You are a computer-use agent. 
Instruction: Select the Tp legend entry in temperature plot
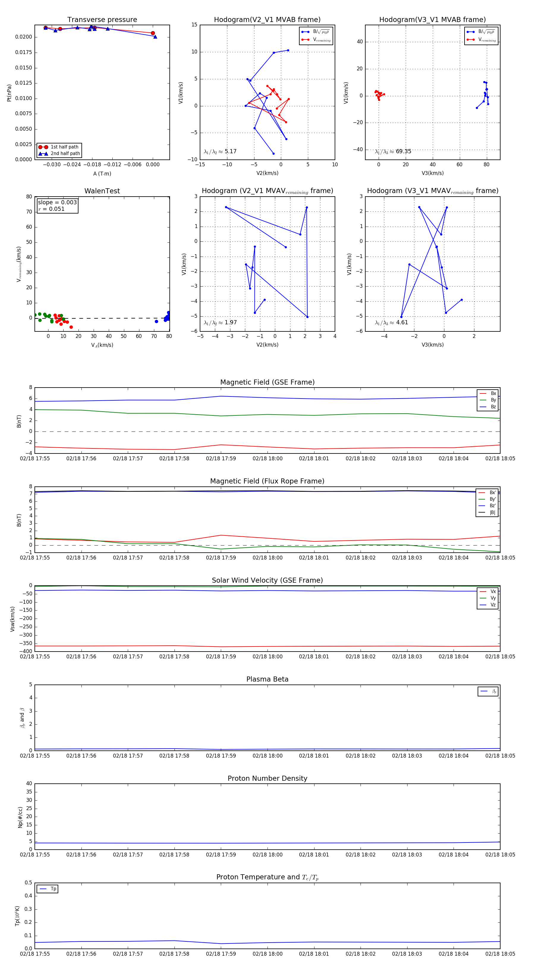[48, 889]
